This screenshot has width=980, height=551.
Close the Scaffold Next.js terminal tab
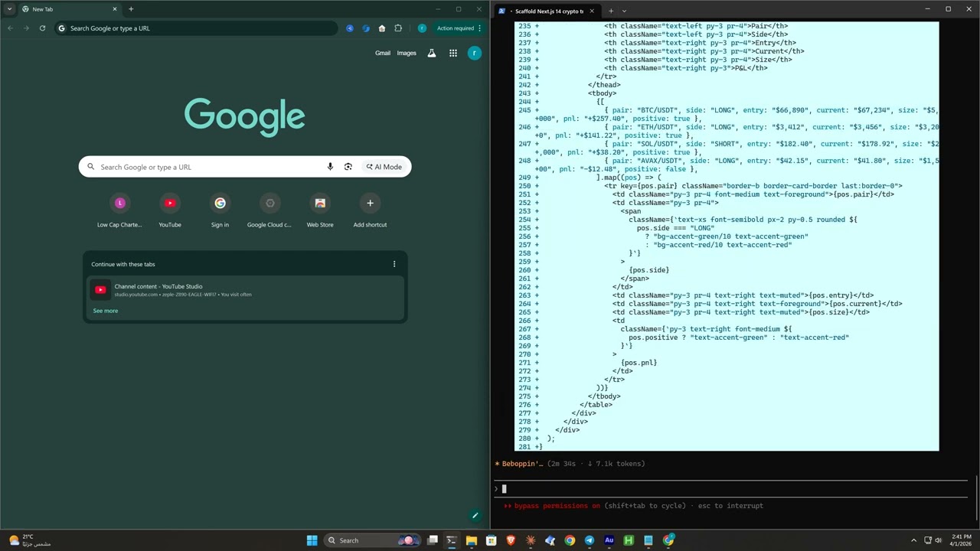click(592, 11)
